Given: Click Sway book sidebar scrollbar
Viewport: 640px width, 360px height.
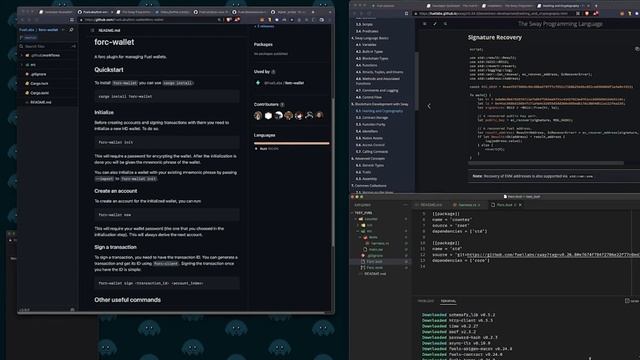Looking at the screenshot, I should tap(416, 81).
